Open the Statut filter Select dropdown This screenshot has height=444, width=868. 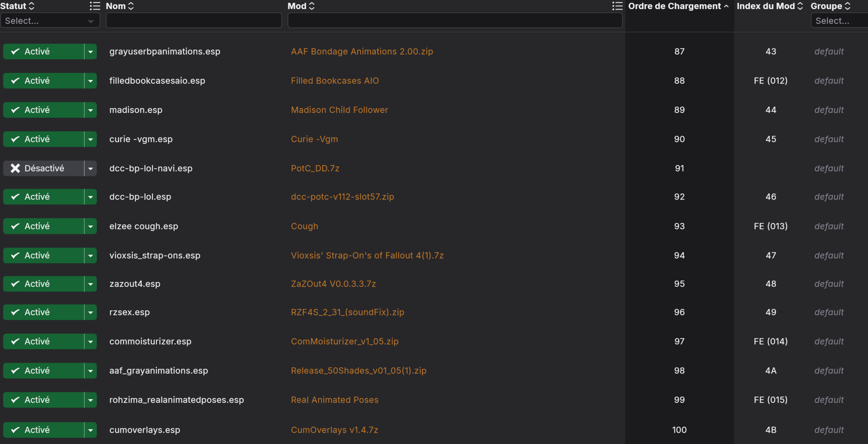coord(50,21)
